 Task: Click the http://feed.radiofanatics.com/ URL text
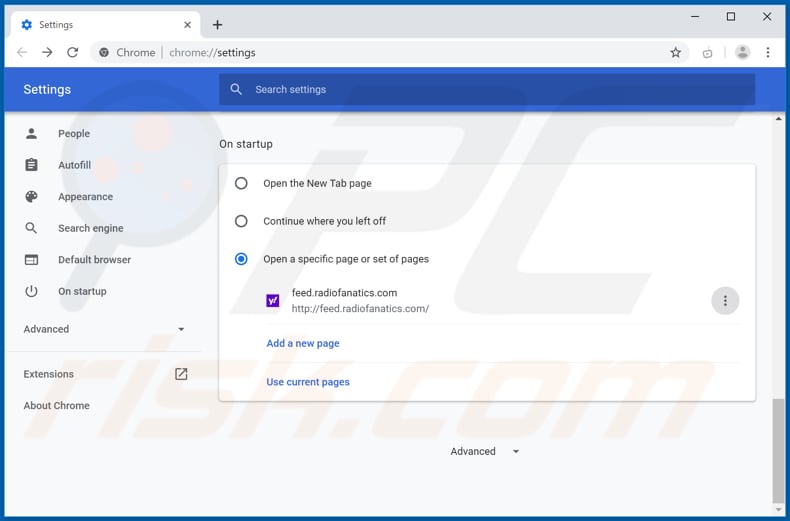(x=360, y=308)
